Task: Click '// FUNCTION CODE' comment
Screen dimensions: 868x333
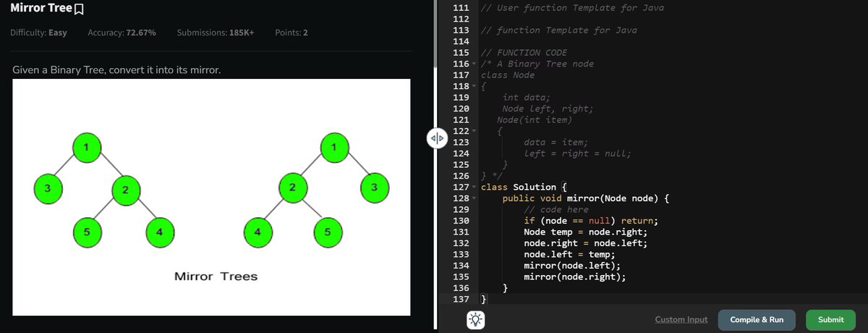Action: (524, 53)
